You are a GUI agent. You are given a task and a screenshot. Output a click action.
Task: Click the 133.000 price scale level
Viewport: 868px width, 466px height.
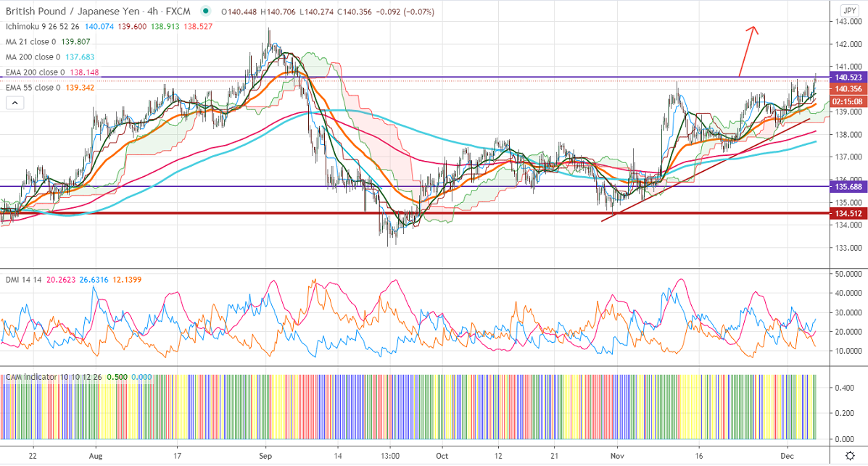click(848, 248)
